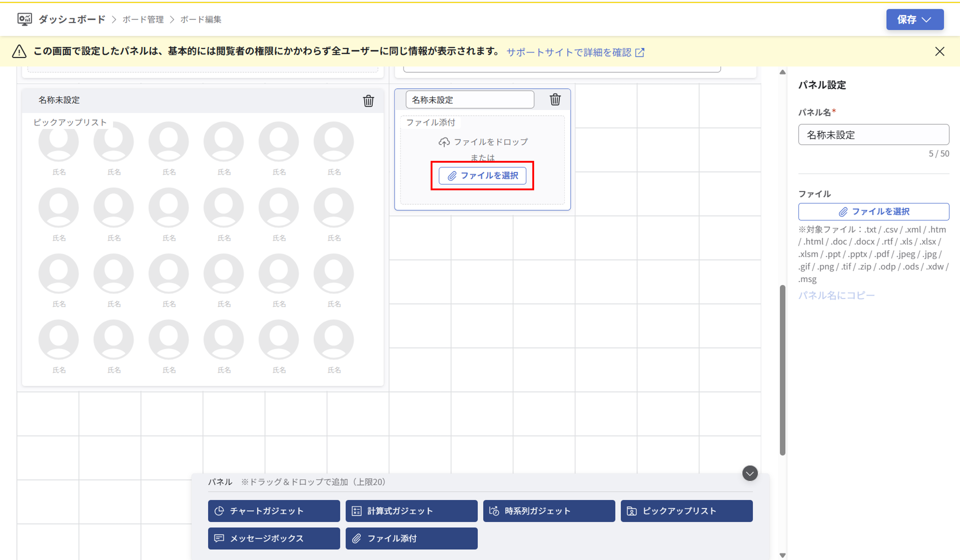The image size is (960, 560).
Task: Focus the パネル名 input field in settings
Action: (x=873, y=134)
